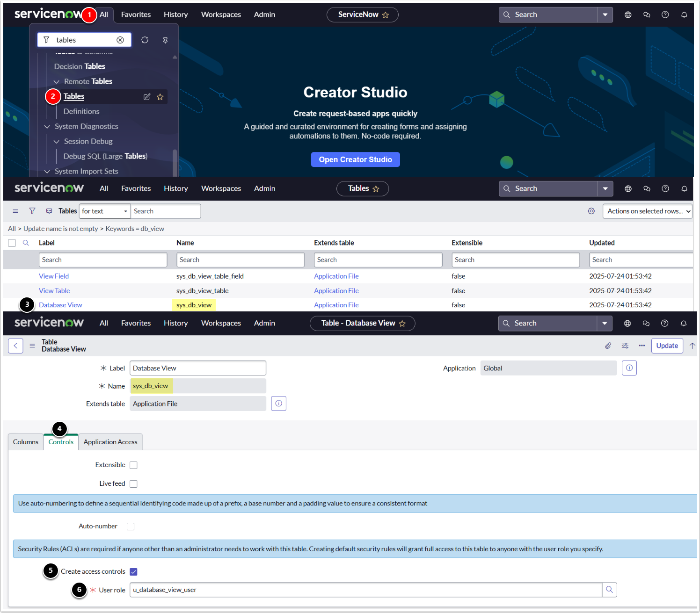The height and width of the screenshot is (613, 700).
Task: Favorite the Table - Database View page via star
Action: point(402,324)
